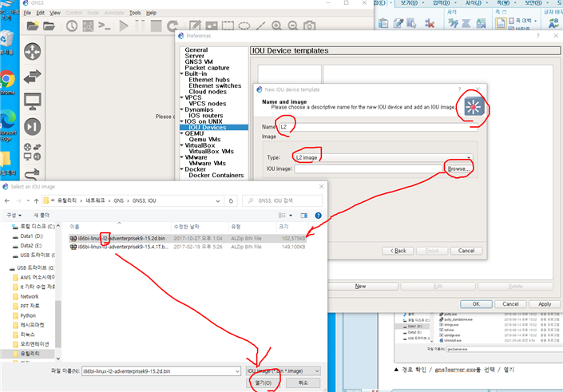Image resolution: width=563 pixels, height=392 pixels.
Task: Collapse the QEMU tree node in Preferences
Action: tap(182, 133)
